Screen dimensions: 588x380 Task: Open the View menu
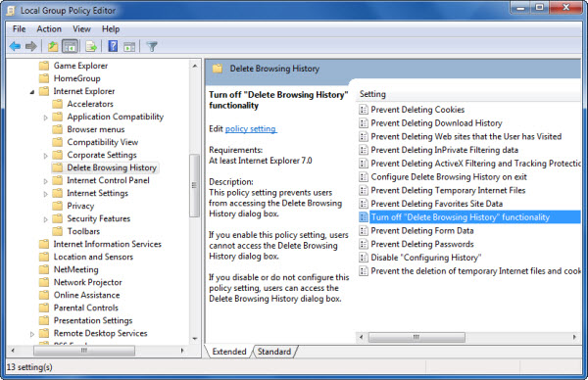click(81, 28)
